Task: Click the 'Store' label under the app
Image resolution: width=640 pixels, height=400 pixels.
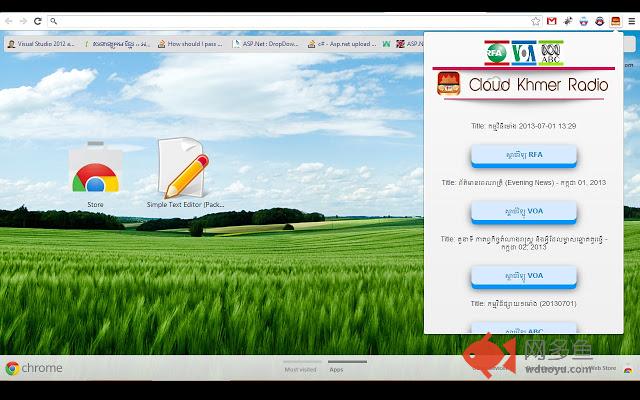Action: pyautogui.click(x=96, y=204)
